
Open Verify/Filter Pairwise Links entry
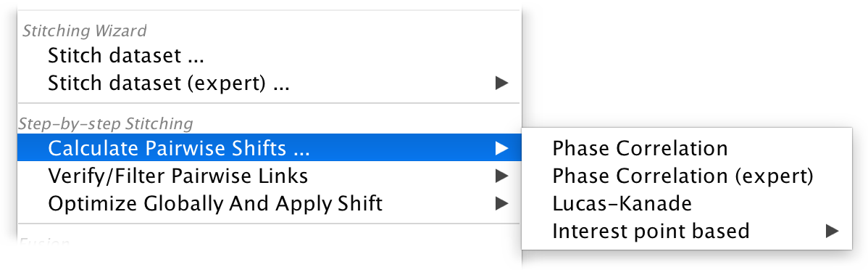[269, 176]
